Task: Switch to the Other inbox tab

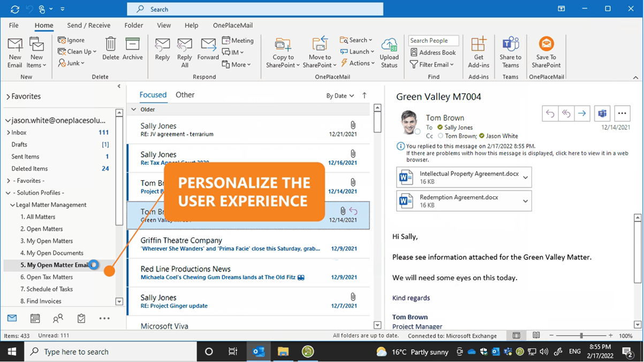Action: pos(185,95)
